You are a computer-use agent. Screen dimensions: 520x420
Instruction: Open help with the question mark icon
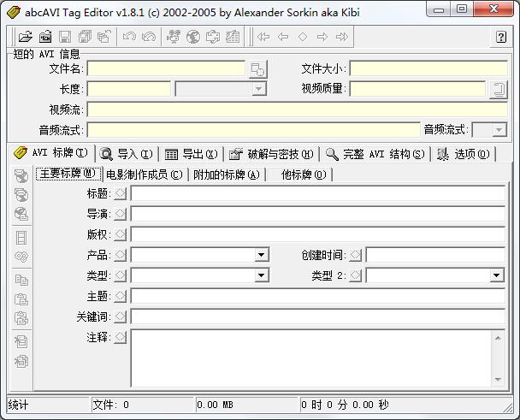coord(501,37)
